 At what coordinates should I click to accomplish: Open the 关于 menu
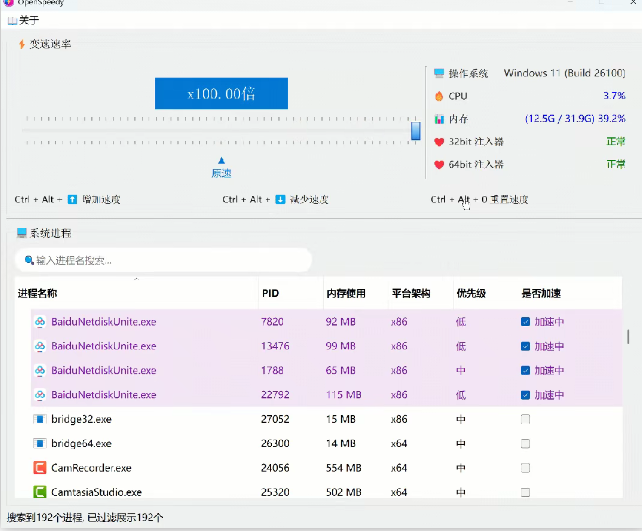click(24, 20)
